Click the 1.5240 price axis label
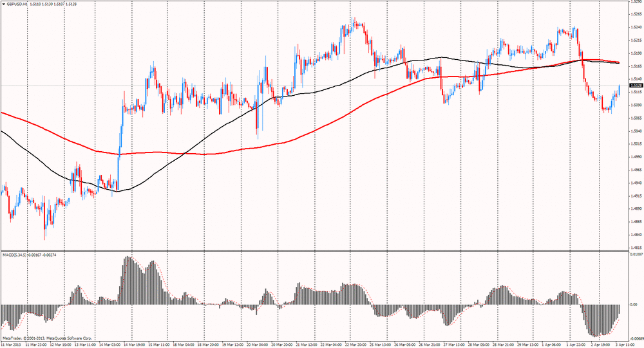Image resolution: width=644 pixels, height=348 pixels. pos(636,27)
